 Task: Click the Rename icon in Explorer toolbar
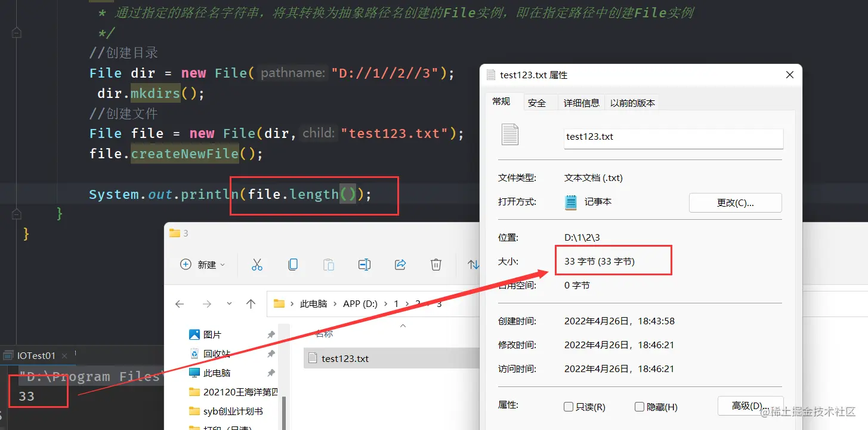[365, 265]
